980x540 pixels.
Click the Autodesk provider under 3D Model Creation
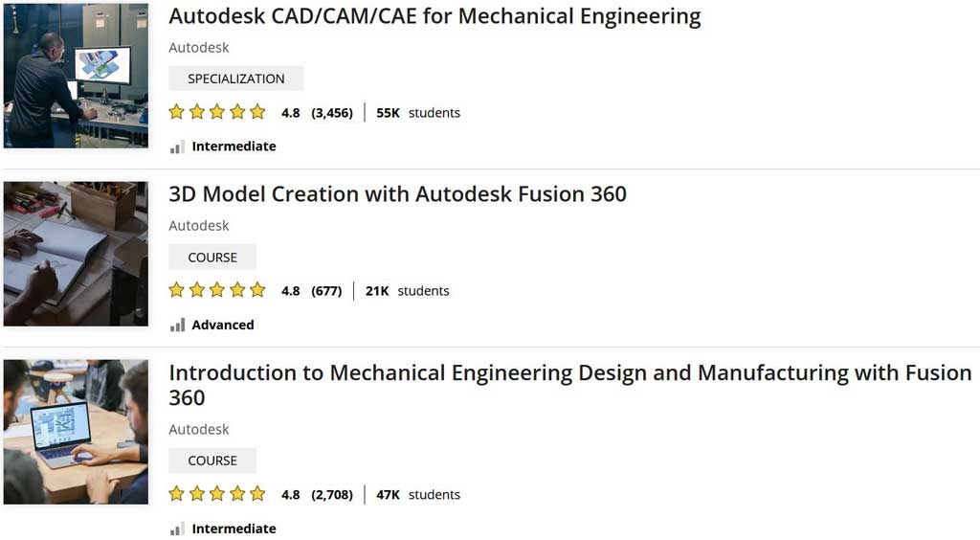tap(199, 225)
